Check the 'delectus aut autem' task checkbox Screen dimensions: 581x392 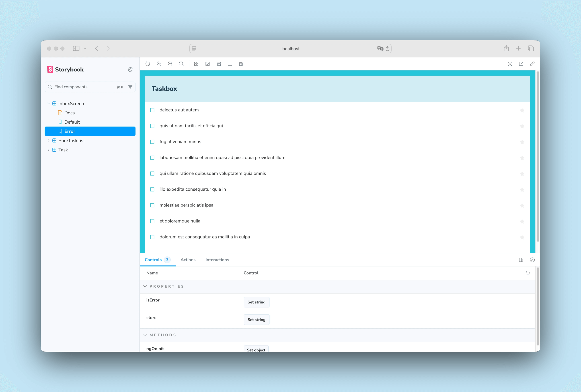pyautogui.click(x=152, y=110)
